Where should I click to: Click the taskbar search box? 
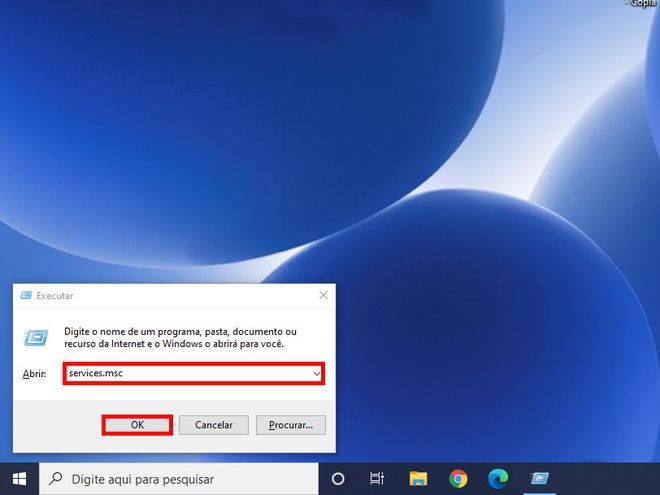179,479
